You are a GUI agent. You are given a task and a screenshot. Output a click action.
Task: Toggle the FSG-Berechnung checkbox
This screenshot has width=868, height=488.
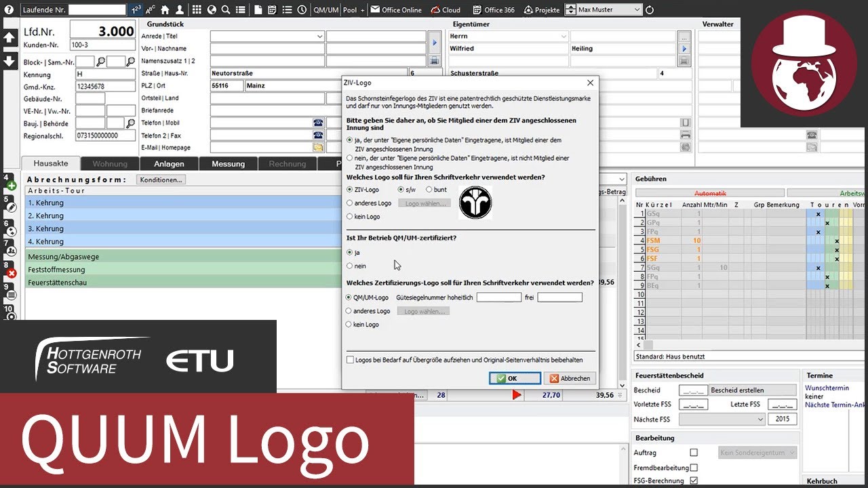click(693, 481)
